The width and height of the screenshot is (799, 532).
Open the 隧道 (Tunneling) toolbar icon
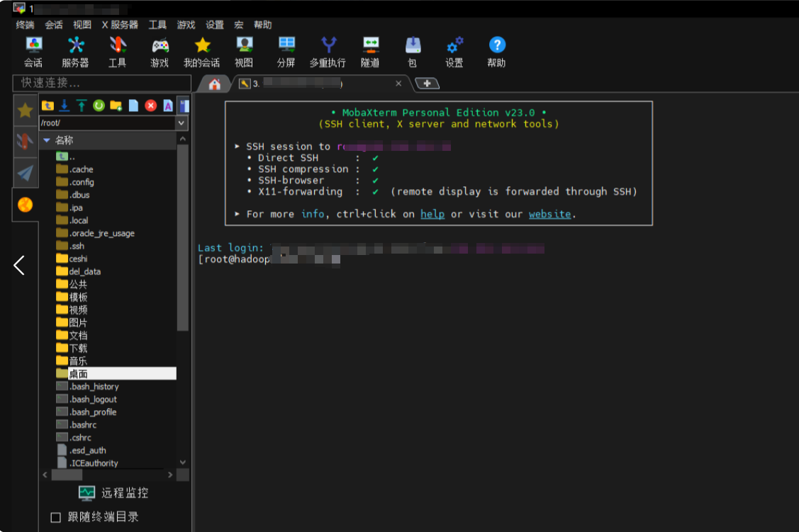(370, 52)
